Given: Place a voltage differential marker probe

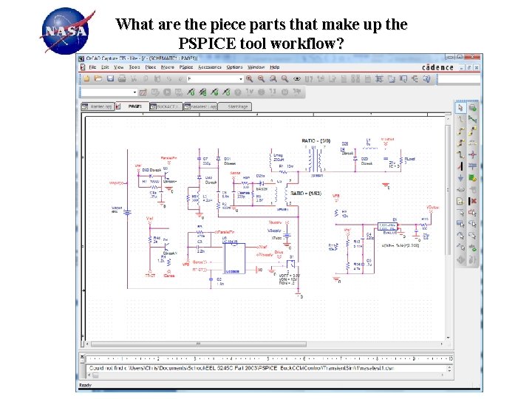Looking at the screenshot, I should tap(203, 92).
